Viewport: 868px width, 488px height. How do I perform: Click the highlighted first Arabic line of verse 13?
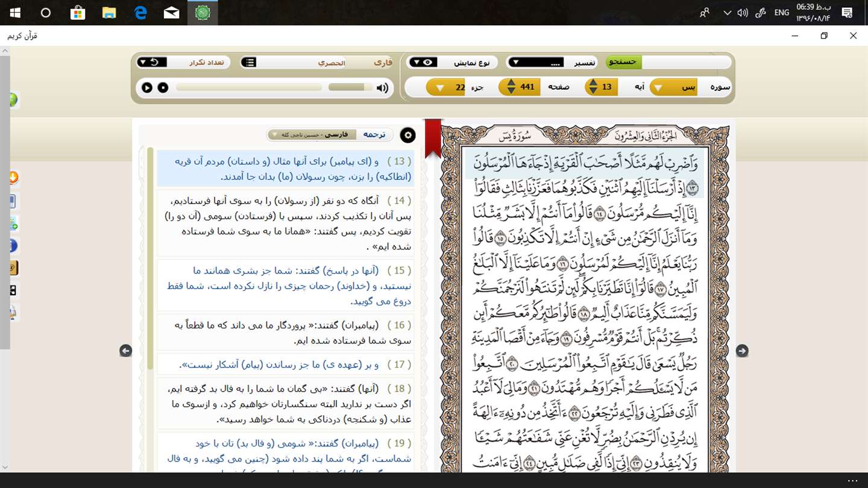[585, 163]
